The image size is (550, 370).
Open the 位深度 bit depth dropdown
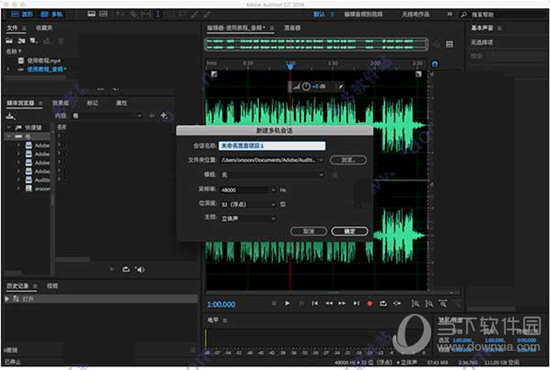click(x=248, y=204)
